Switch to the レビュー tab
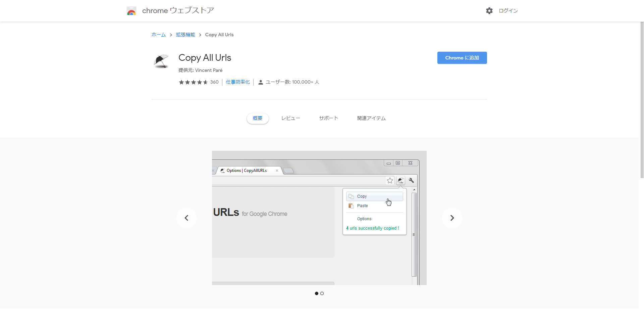The width and height of the screenshot is (644, 325). coord(291,118)
